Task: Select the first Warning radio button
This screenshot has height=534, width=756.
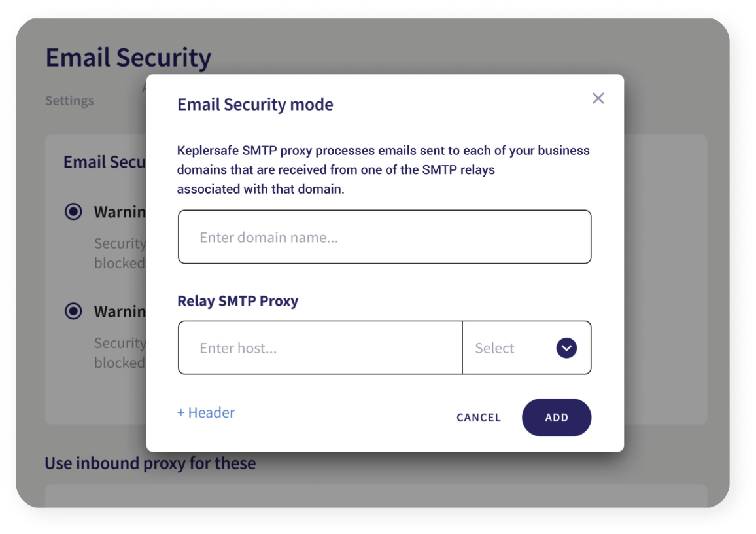Action: coord(73,212)
